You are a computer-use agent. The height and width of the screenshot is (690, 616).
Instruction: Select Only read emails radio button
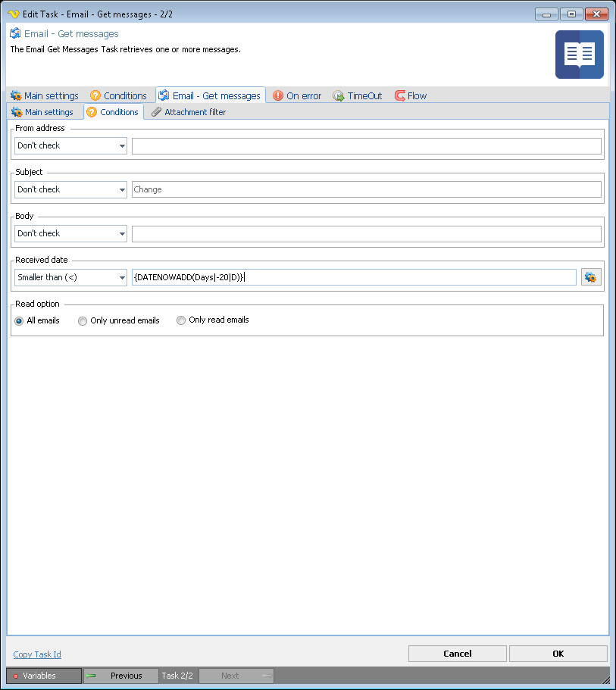point(181,320)
